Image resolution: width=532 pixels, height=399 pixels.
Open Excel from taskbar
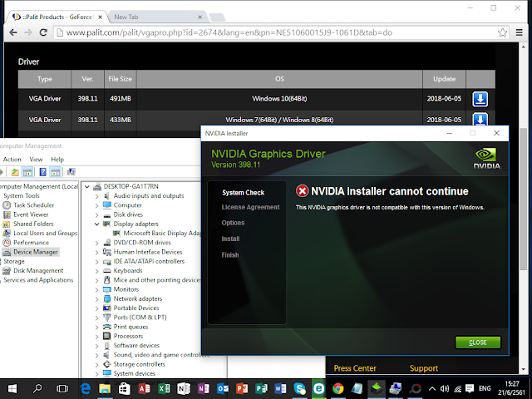164,389
